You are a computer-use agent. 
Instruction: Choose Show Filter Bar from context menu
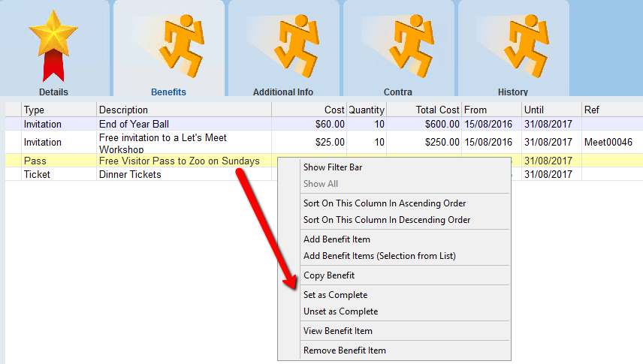pos(334,167)
